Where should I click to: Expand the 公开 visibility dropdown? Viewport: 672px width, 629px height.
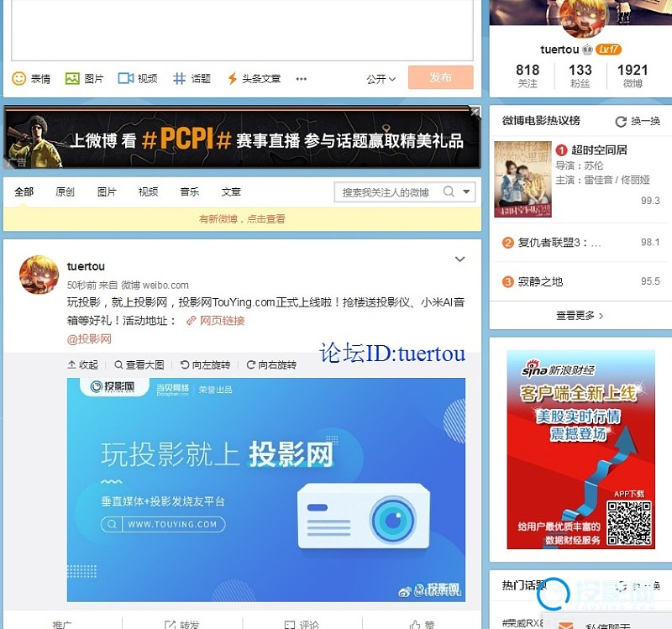[381, 79]
